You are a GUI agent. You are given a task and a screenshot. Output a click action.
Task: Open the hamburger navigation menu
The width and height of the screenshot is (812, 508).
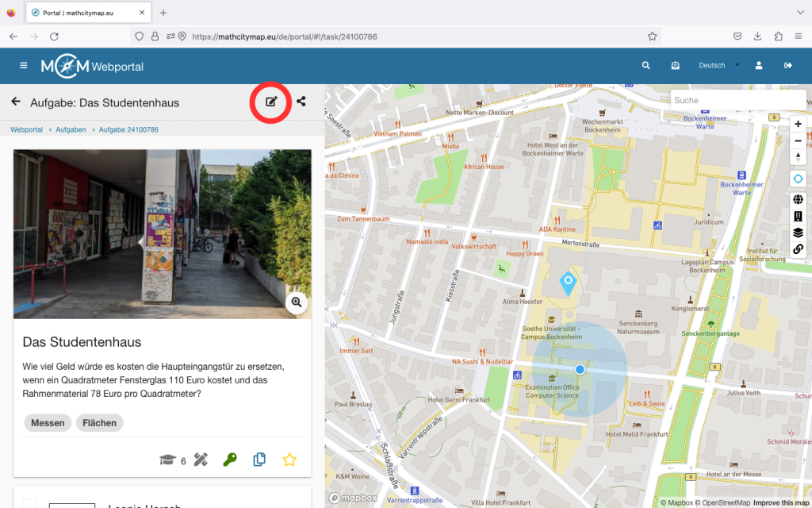coord(24,65)
